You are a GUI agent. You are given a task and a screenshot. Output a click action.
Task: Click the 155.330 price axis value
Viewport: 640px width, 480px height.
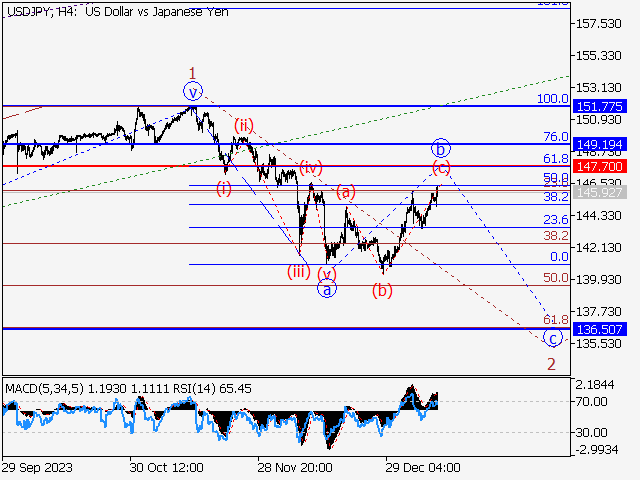coord(598,56)
